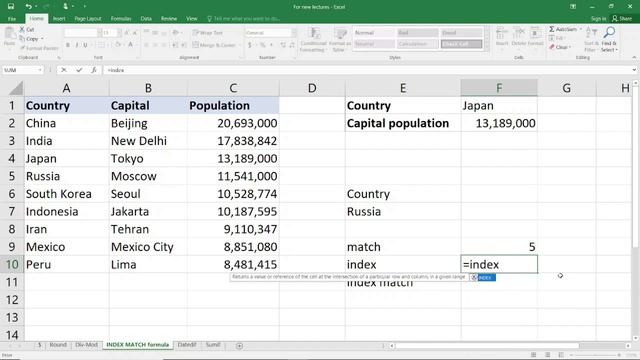Open the Datedif sheet tab
The height and width of the screenshot is (360, 640).
coord(187,345)
